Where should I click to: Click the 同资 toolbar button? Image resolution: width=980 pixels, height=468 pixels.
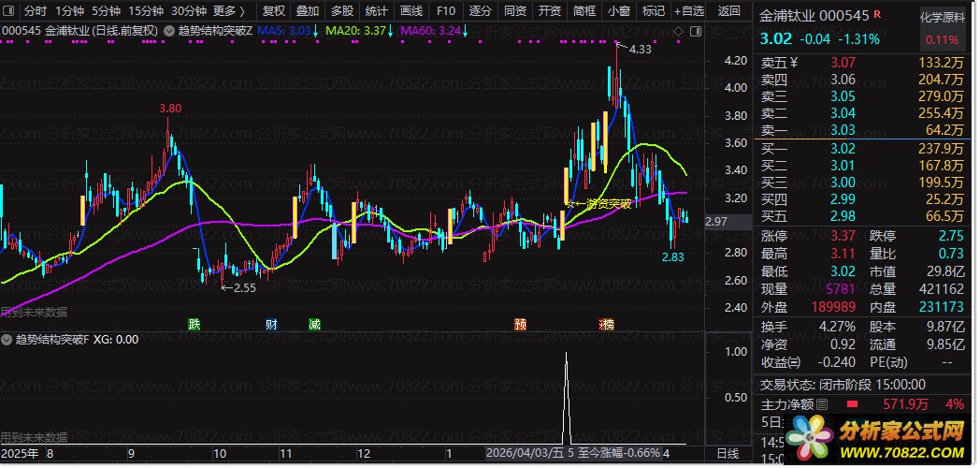click(515, 10)
